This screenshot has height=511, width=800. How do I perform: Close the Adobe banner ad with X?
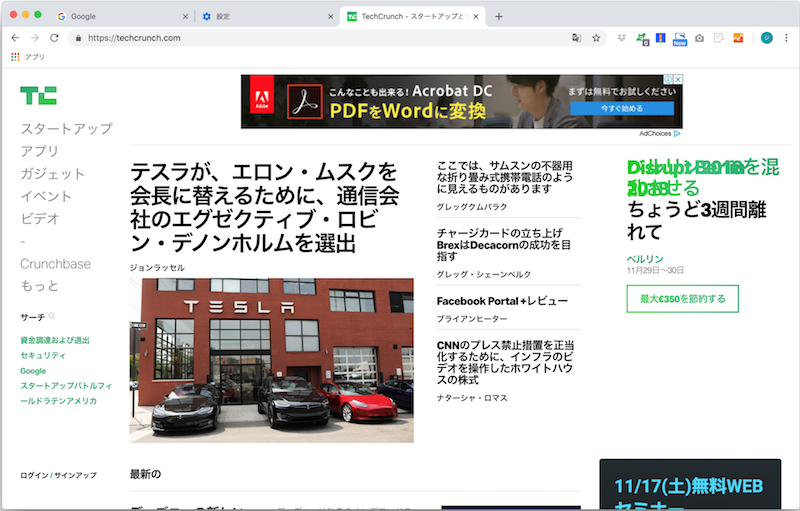[678, 79]
